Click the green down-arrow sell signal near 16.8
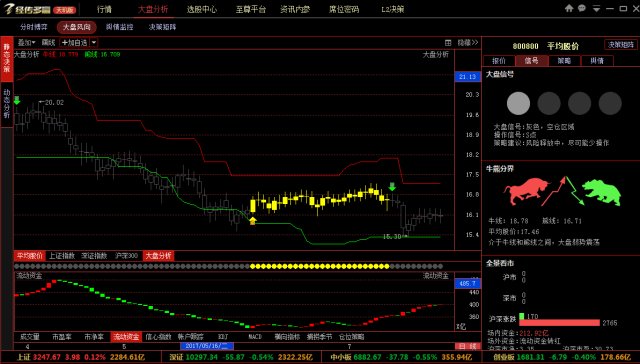The width and height of the screenshot is (640, 364). [x=392, y=186]
